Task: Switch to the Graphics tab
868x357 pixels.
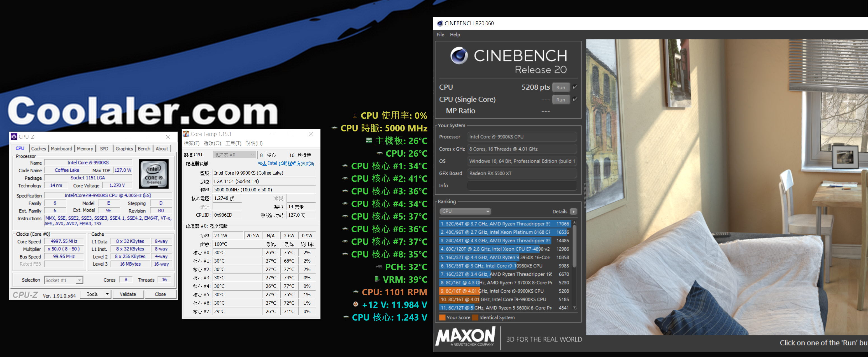Action: coord(124,148)
